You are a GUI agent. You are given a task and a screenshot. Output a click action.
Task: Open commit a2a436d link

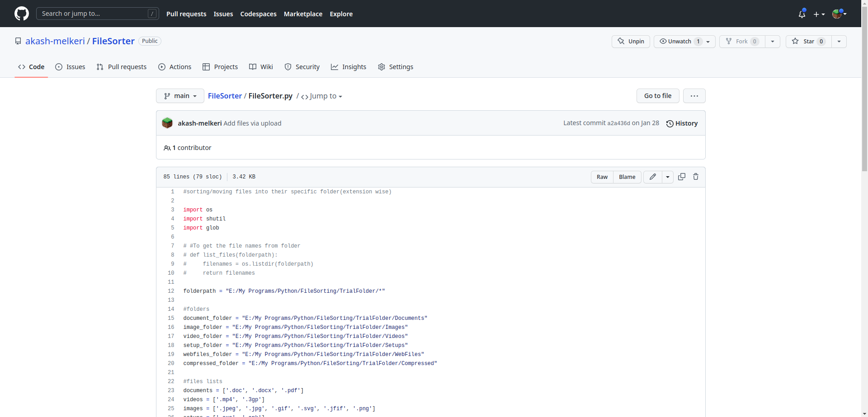tap(618, 123)
